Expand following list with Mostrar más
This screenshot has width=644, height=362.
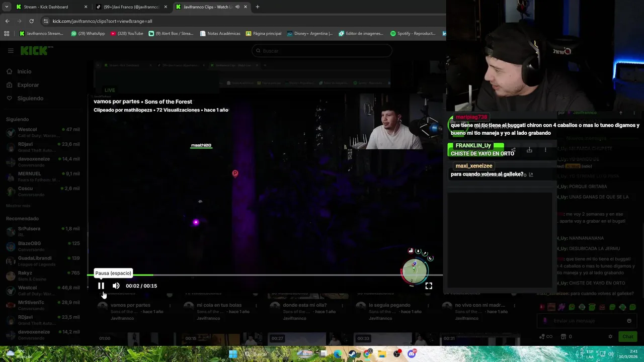click(18, 206)
